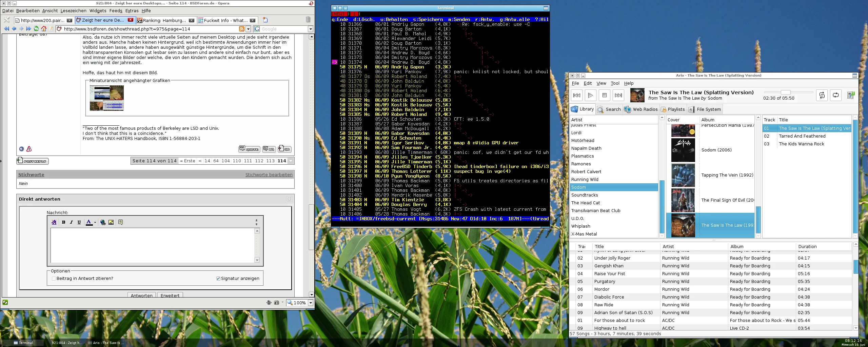Click the POST REPLY button

coord(33,161)
